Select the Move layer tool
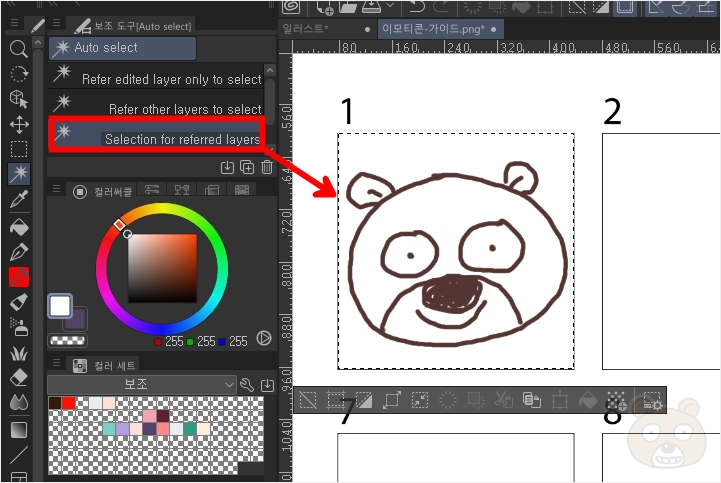The height and width of the screenshot is (483, 721). 19,124
